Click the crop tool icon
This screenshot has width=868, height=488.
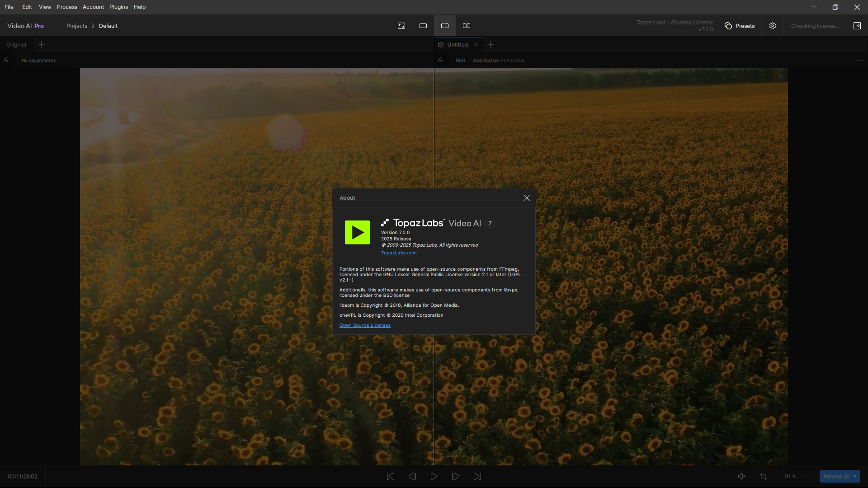(764, 476)
